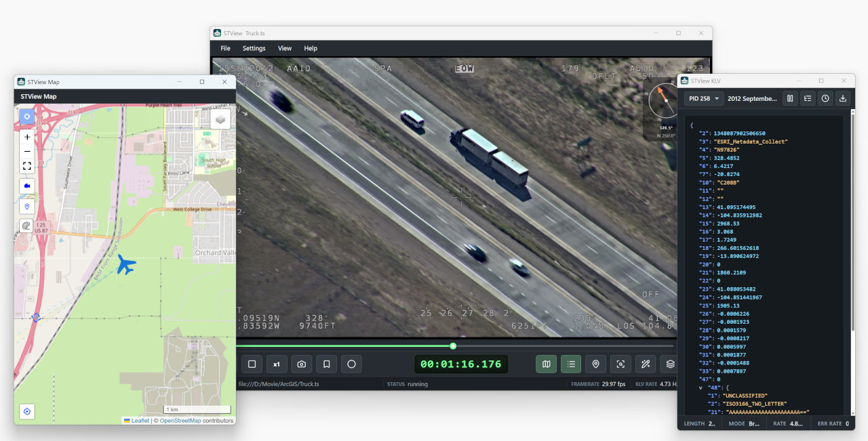
Task: Change the x1 playback speed
Action: pos(277,364)
